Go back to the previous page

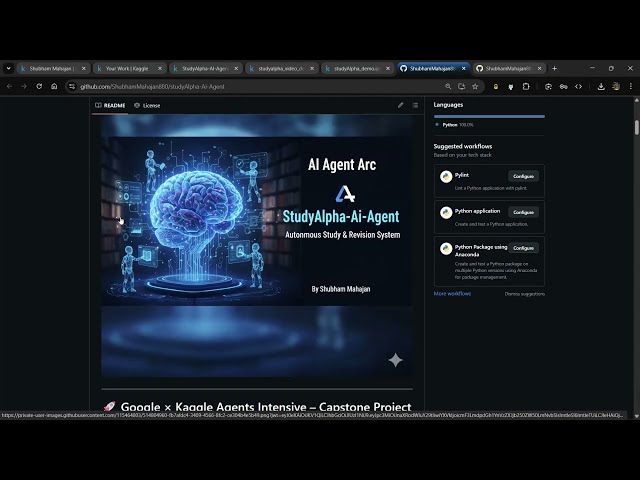[9, 87]
